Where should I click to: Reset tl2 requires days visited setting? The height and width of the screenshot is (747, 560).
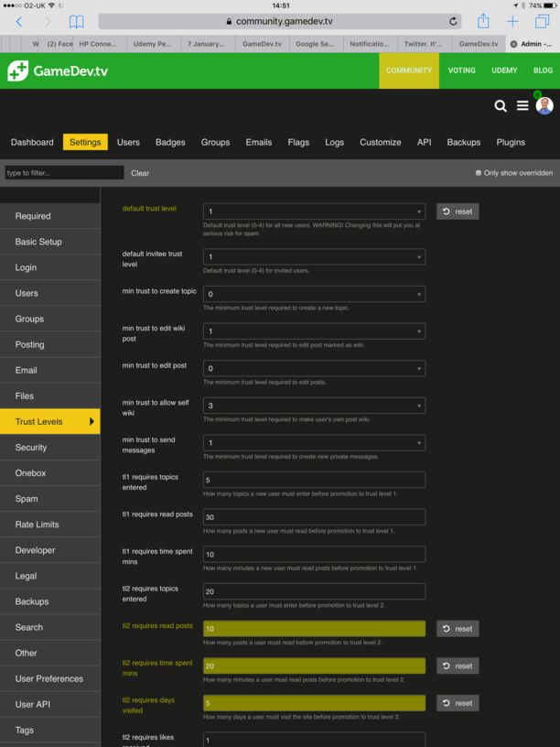pyautogui.click(x=458, y=703)
